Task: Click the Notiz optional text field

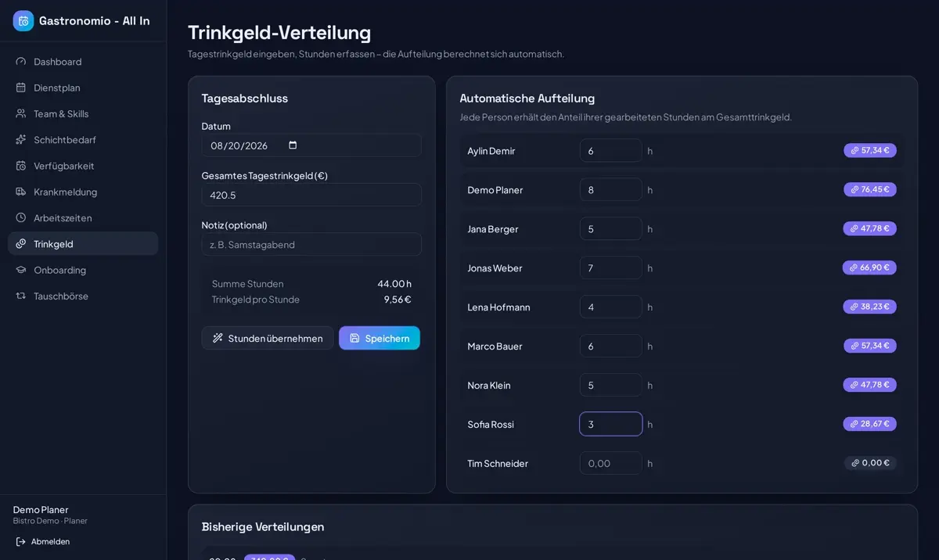Action: pos(311,244)
